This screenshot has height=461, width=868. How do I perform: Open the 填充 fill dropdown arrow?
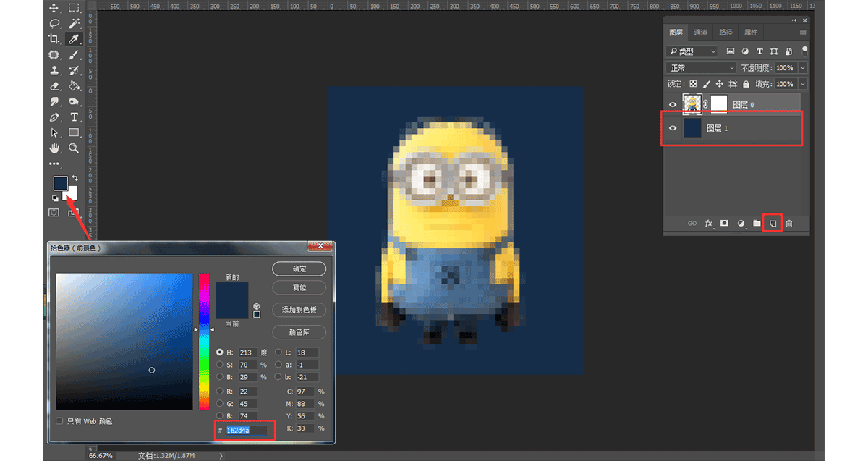pos(803,84)
